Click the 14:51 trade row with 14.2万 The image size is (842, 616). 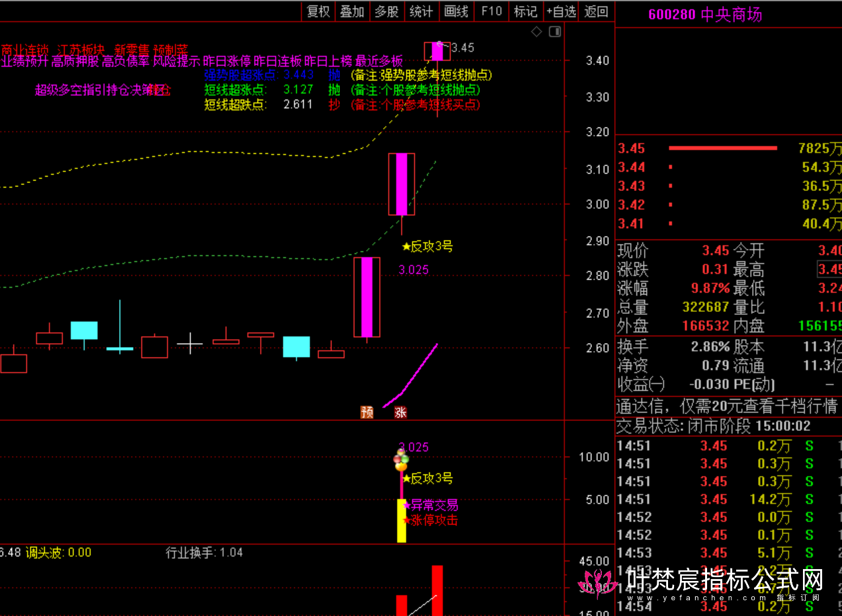(729, 499)
